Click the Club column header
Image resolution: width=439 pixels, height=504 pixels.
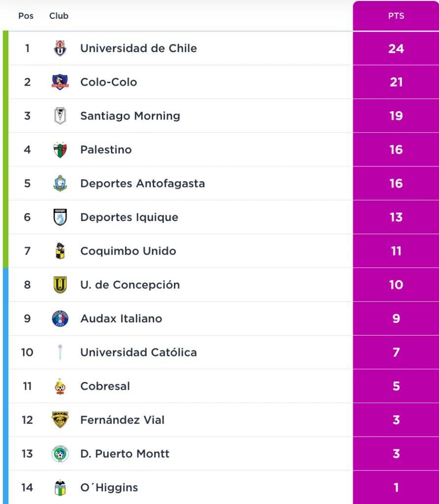(59, 16)
